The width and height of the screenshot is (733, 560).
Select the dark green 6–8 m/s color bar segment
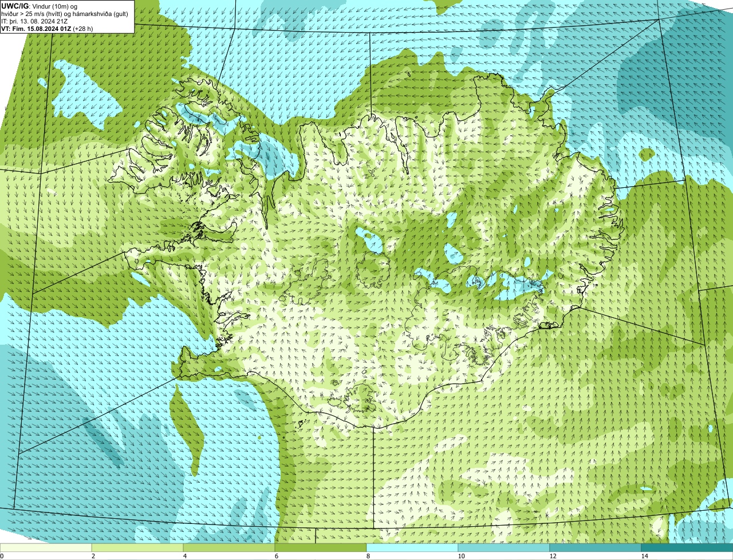coord(321,548)
